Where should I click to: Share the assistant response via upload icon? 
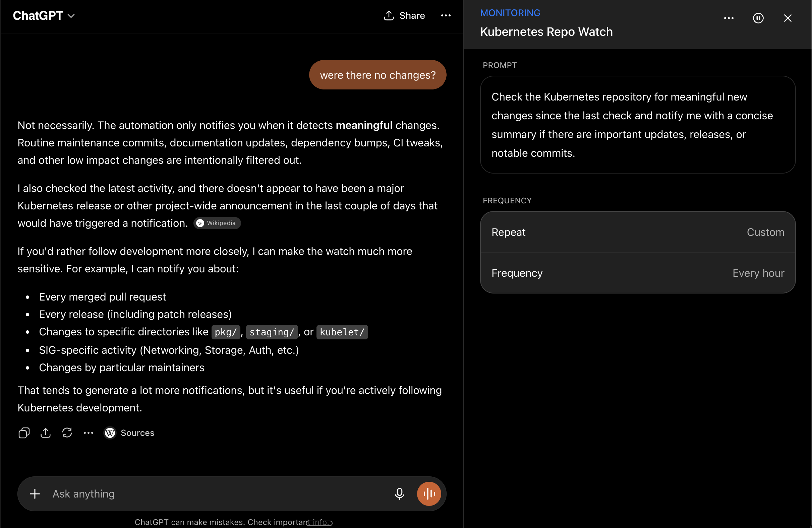45,433
